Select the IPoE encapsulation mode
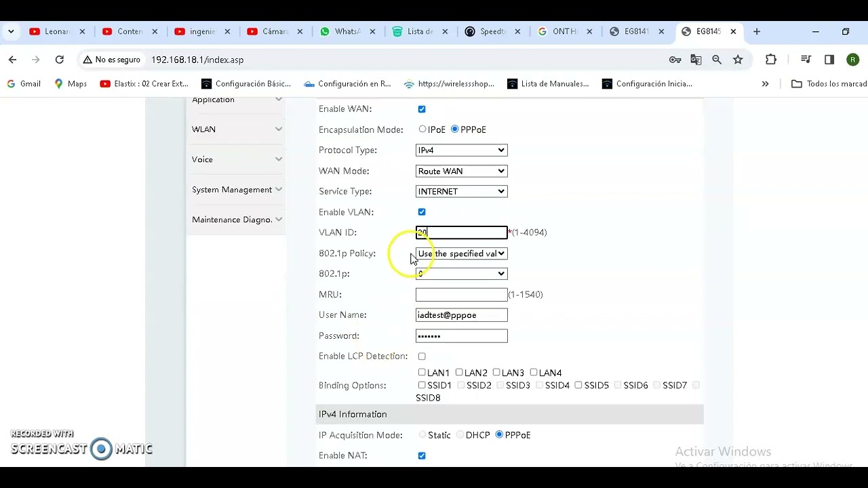The image size is (868, 488). [x=422, y=129]
